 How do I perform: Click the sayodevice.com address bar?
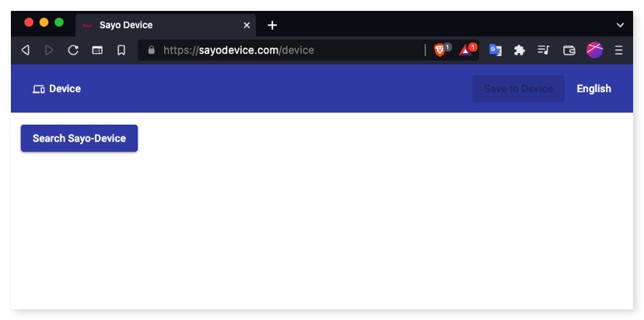pos(283,50)
